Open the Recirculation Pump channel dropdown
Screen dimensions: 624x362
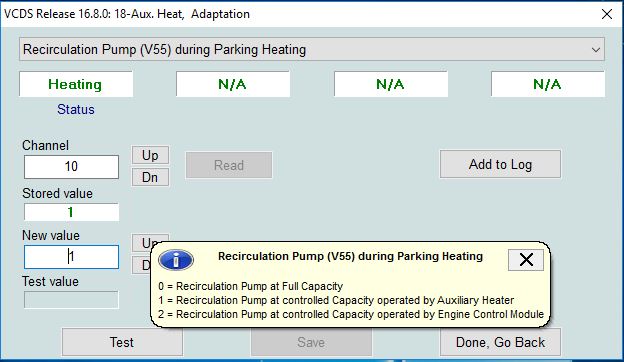click(x=312, y=49)
